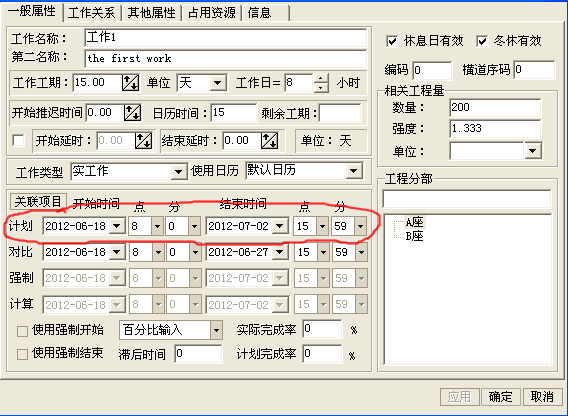Image resolution: width=568 pixels, height=416 pixels.
Task: Click the 强度 field showing 1.333
Action: [495, 129]
